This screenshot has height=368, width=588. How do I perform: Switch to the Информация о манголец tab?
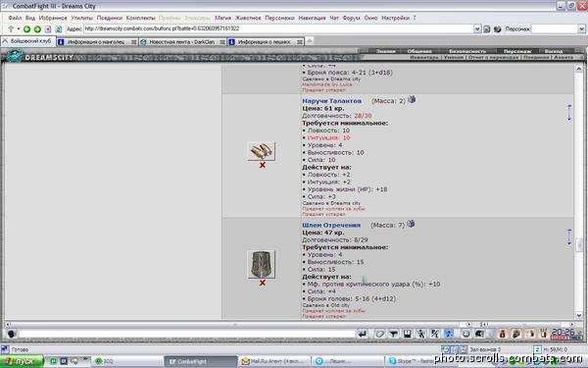[x=97, y=42]
